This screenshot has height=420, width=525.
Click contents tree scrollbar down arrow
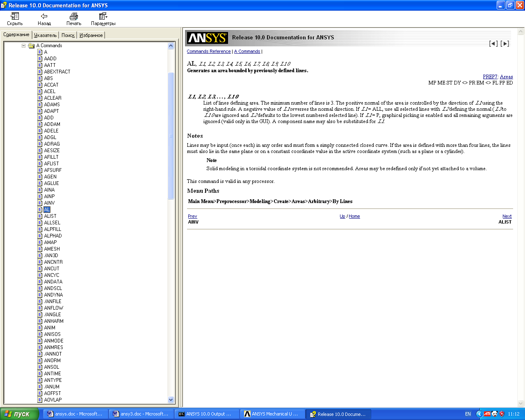click(171, 399)
